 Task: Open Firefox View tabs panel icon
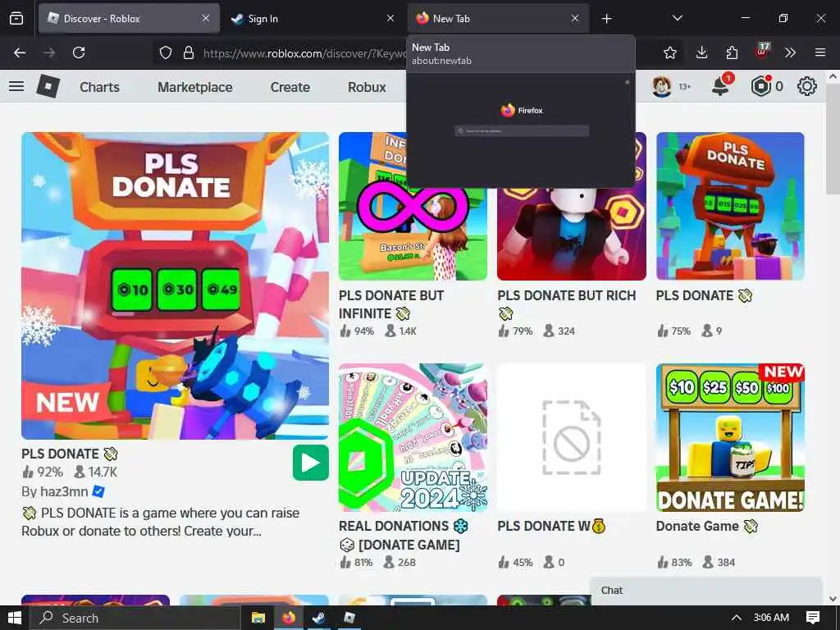(x=16, y=18)
